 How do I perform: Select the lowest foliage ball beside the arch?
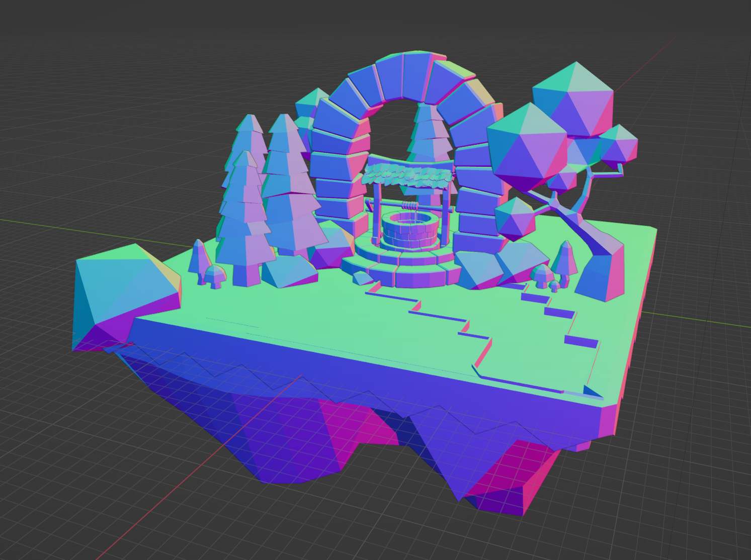pos(514,219)
